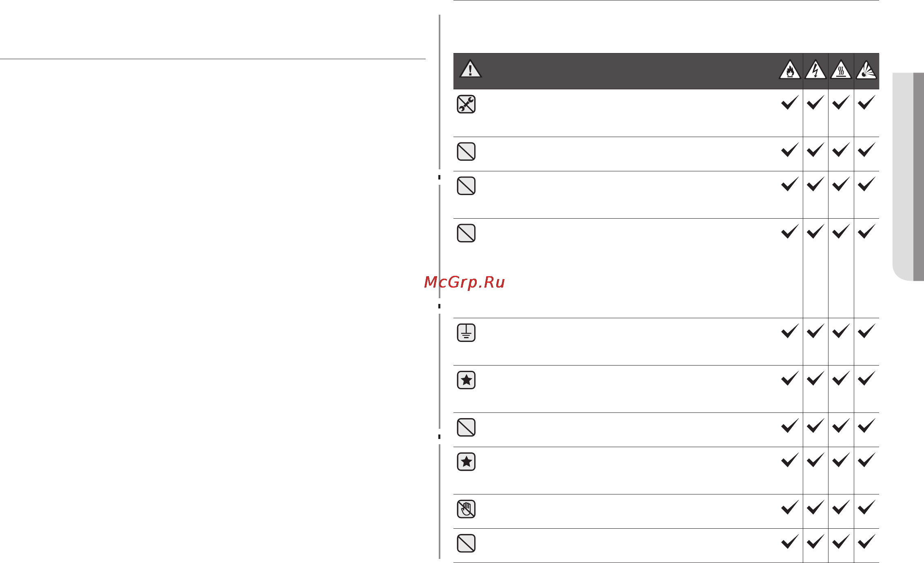
Task: Click the electrical grounding symbol icon
Action: pos(466,332)
